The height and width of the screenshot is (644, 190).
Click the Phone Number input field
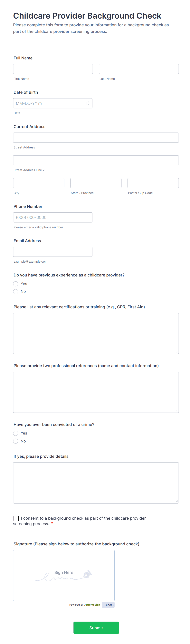coord(53,217)
